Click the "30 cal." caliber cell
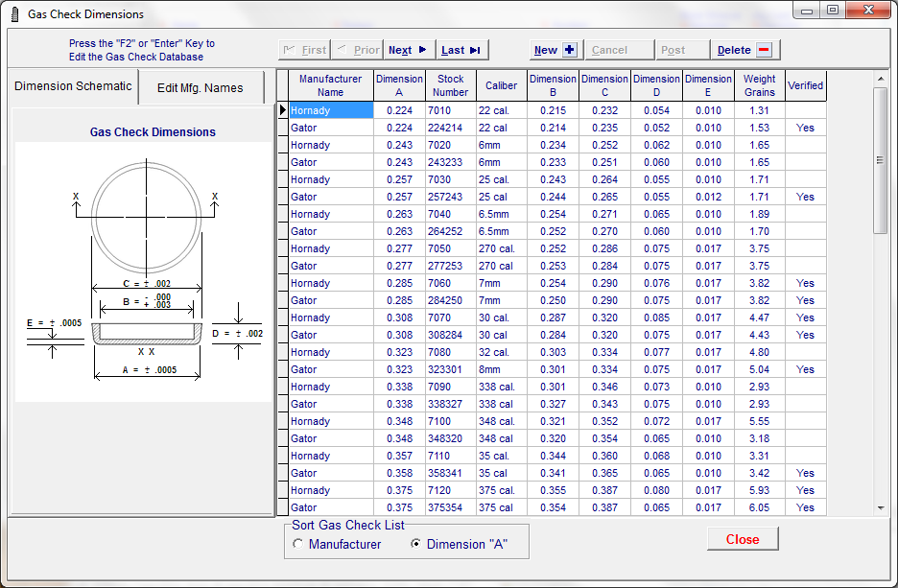898x588 pixels. click(501, 318)
